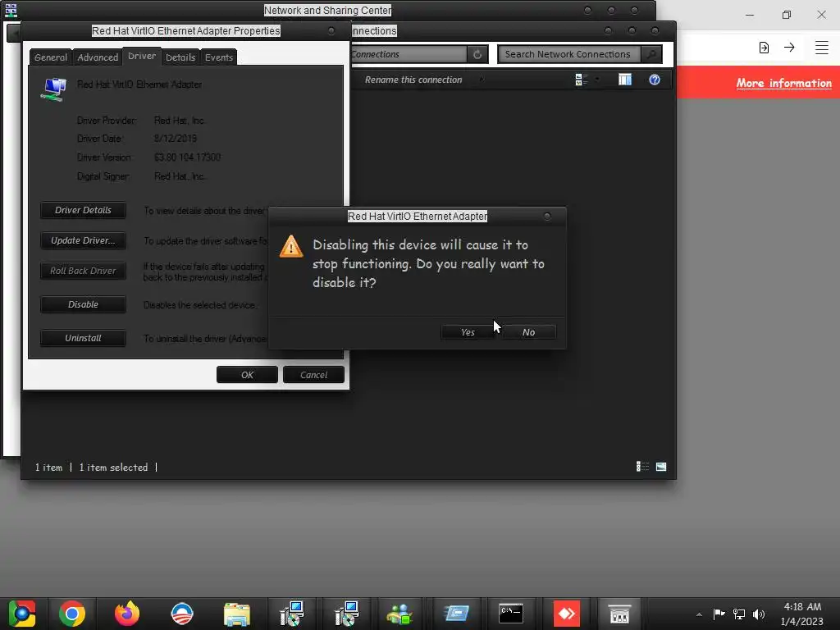Switch to the Advanced tab
The width and height of the screenshot is (840, 630).
click(x=98, y=57)
